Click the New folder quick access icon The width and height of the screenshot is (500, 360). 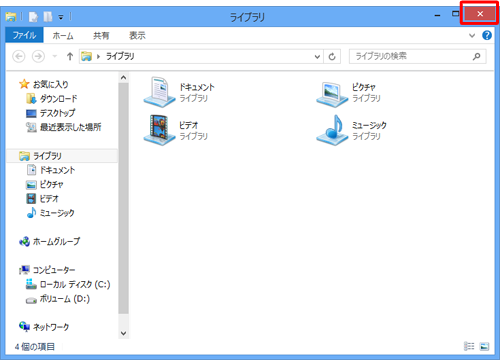pyautogui.click(x=48, y=16)
